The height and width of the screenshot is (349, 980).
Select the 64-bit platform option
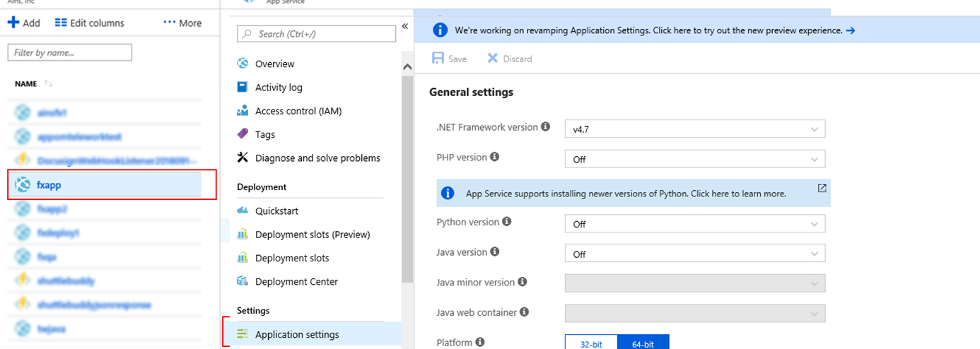coord(643,343)
